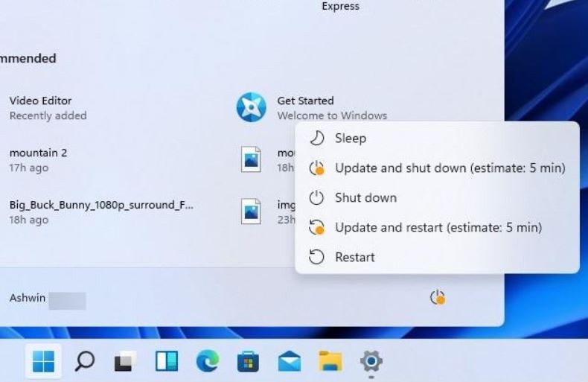Open the Get Started app recommendation
Viewport: 588px width, 382px height.
pos(311,108)
